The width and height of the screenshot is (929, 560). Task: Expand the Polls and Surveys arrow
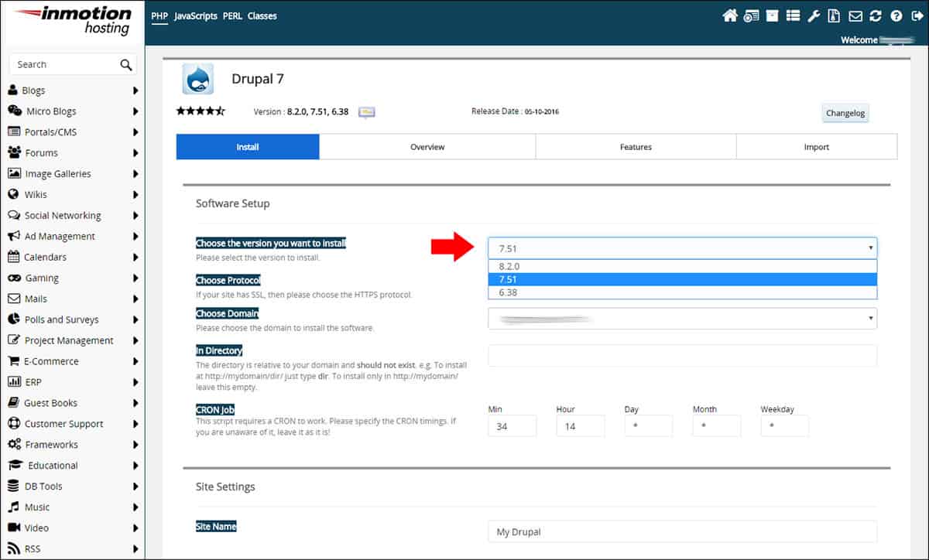click(135, 320)
